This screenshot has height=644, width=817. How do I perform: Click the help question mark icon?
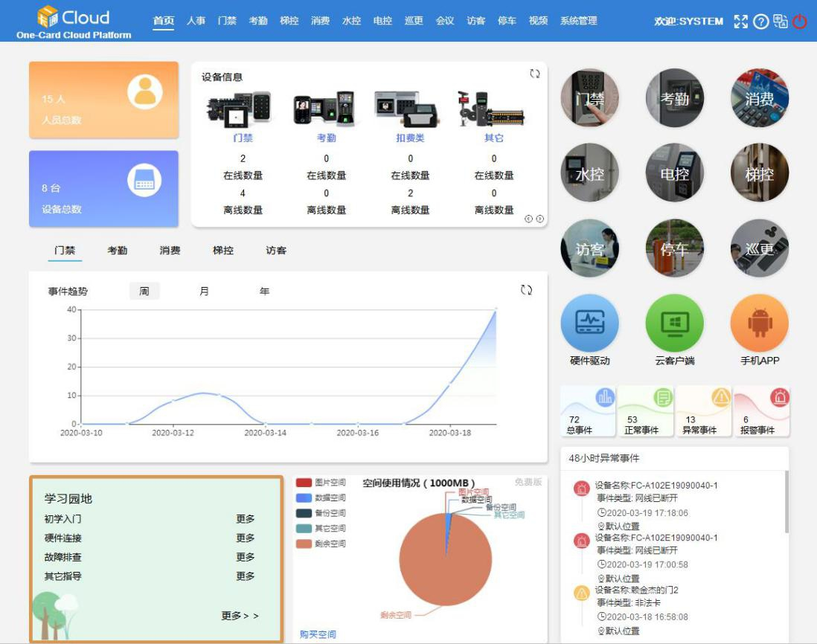click(760, 22)
